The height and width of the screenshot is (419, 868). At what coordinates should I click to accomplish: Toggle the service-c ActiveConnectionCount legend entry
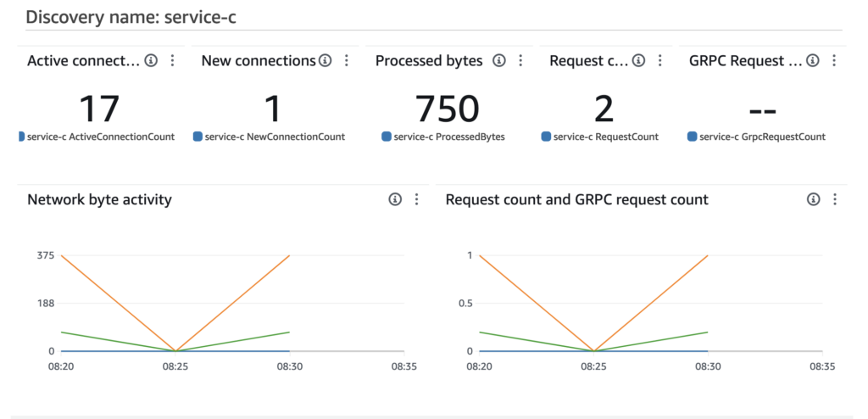click(100, 137)
